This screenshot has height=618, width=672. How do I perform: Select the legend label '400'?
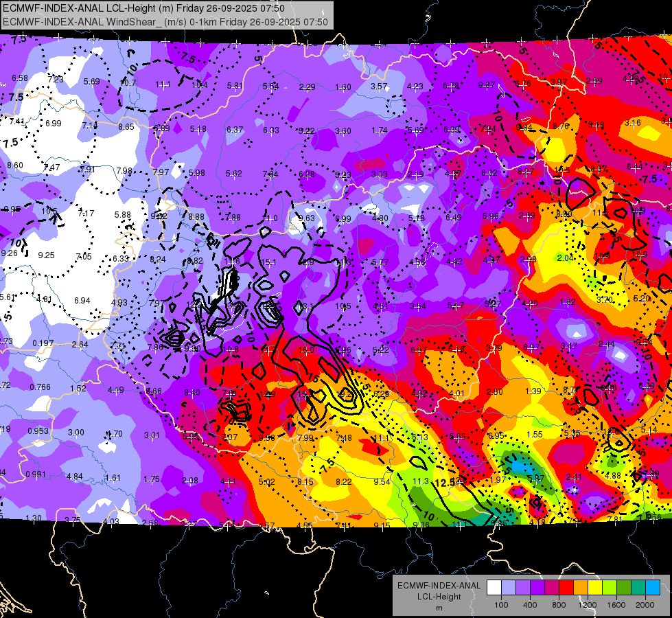point(530,605)
